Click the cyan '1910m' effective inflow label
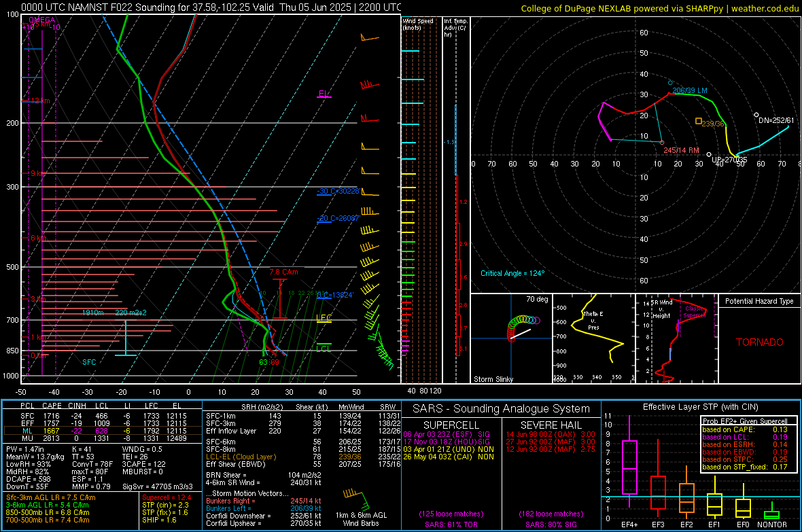 click(x=92, y=313)
